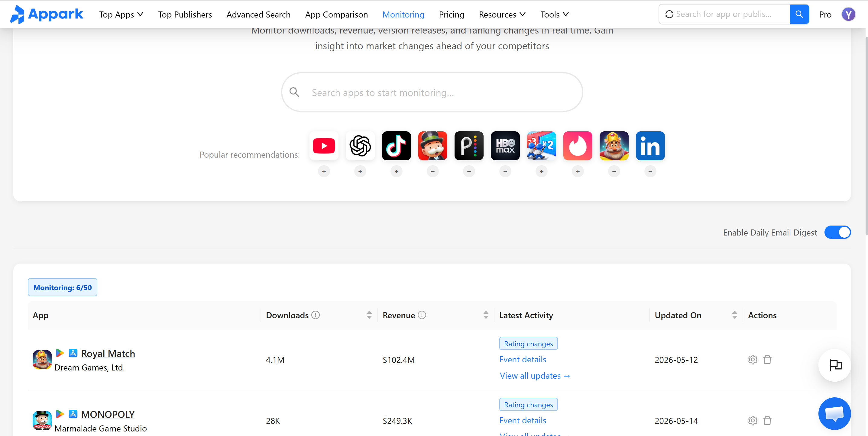Screen dimensions: 868x436
Task: Expand the Tools dropdown
Action: coord(555,14)
